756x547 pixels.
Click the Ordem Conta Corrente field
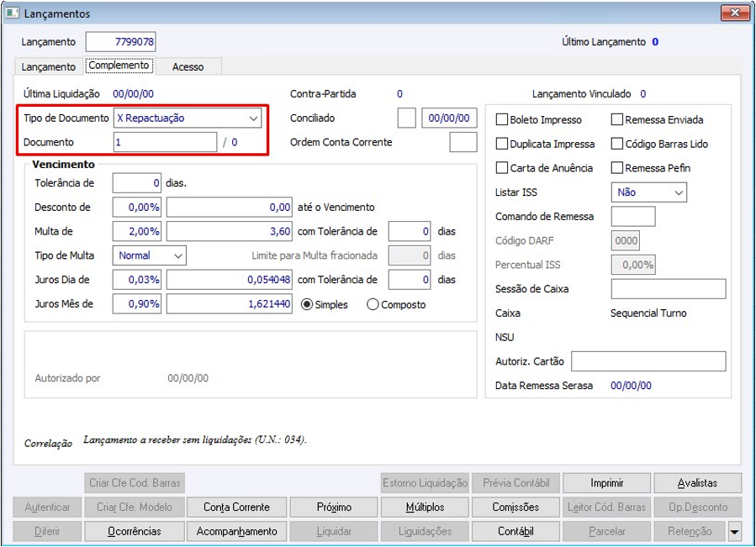[463, 142]
